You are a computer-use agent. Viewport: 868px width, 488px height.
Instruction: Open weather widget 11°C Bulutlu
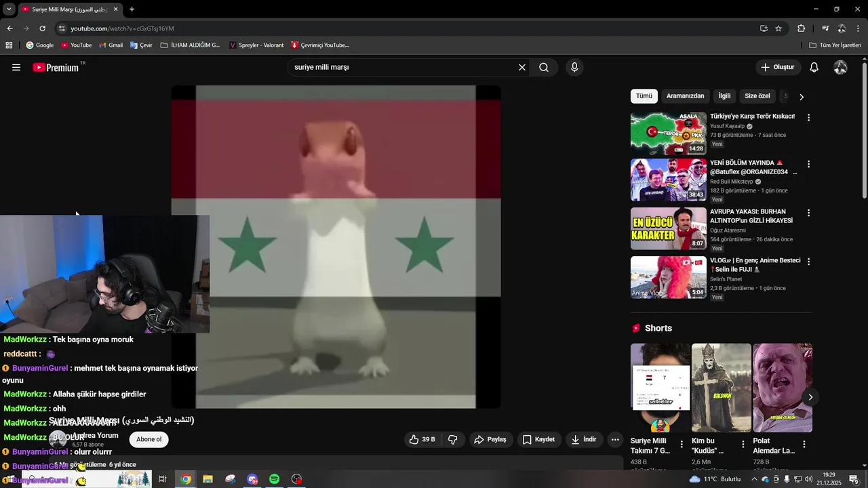point(715,479)
